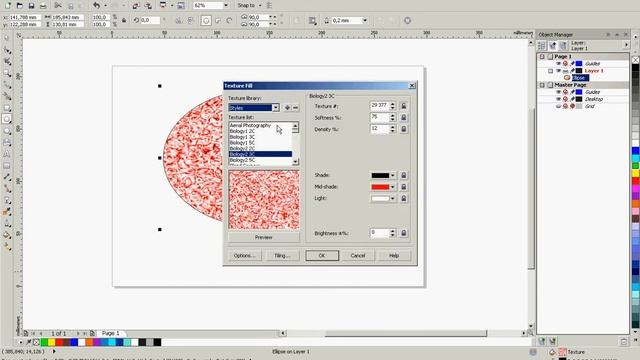
Task: Click Cancel in Texture Fill dialog
Action: [358, 256]
